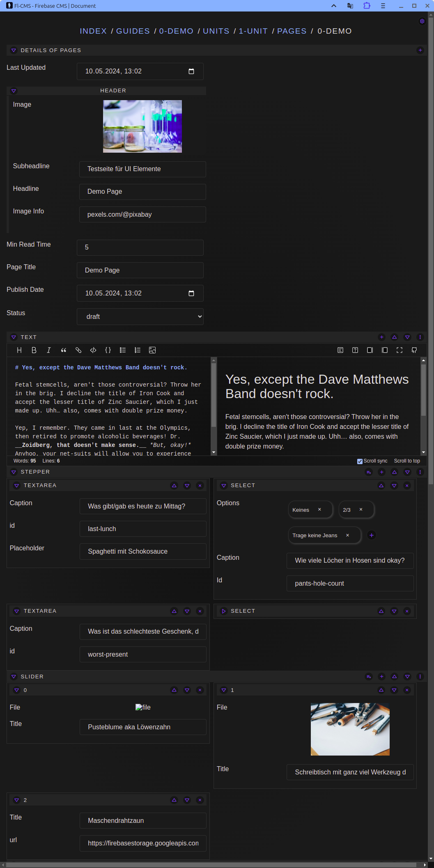434x868 pixels.
Task: Toggle Scroll sync checkbox
Action: (x=360, y=461)
